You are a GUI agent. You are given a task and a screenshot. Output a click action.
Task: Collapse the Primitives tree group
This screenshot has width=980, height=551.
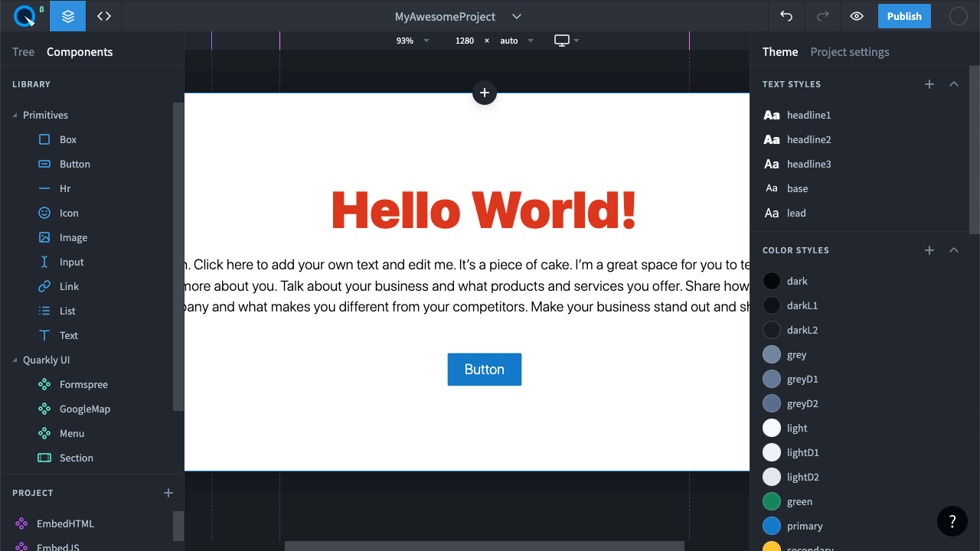pyautogui.click(x=15, y=116)
